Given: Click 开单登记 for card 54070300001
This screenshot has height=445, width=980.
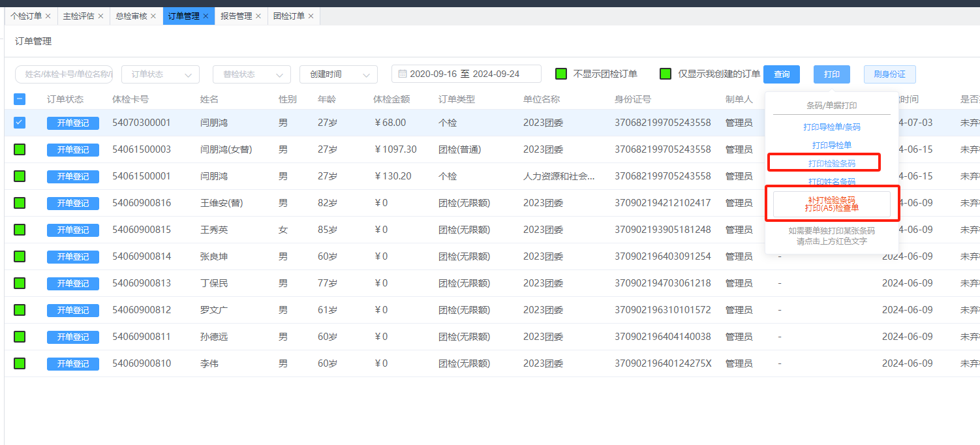Looking at the screenshot, I should click(x=73, y=123).
